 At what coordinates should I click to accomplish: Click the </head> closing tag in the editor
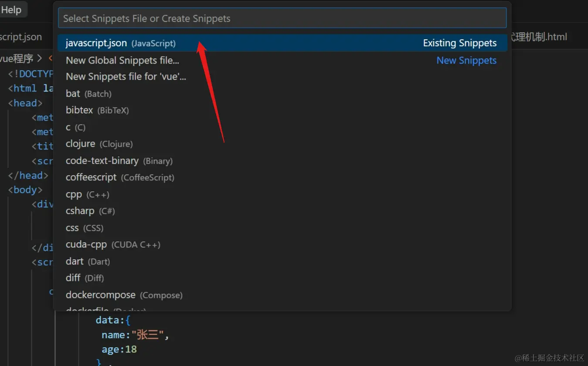click(x=28, y=175)
